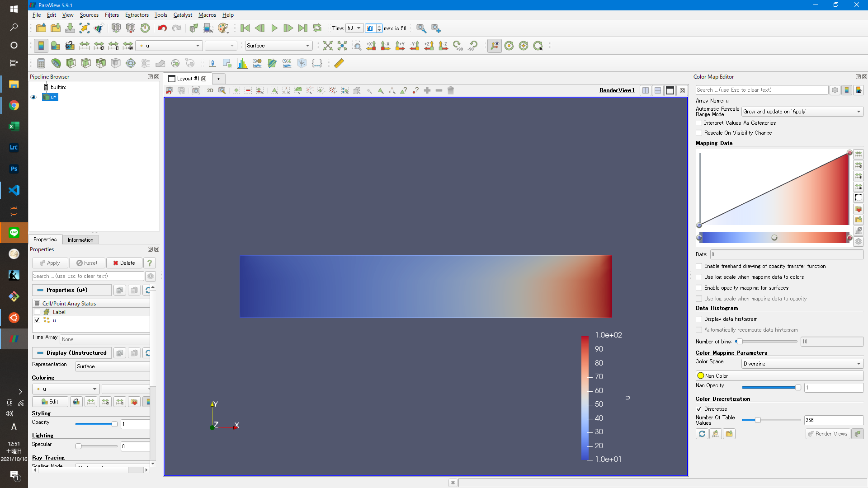Switch to the Information tab
Screen dimensions: 868x488
tap(80, 240)
